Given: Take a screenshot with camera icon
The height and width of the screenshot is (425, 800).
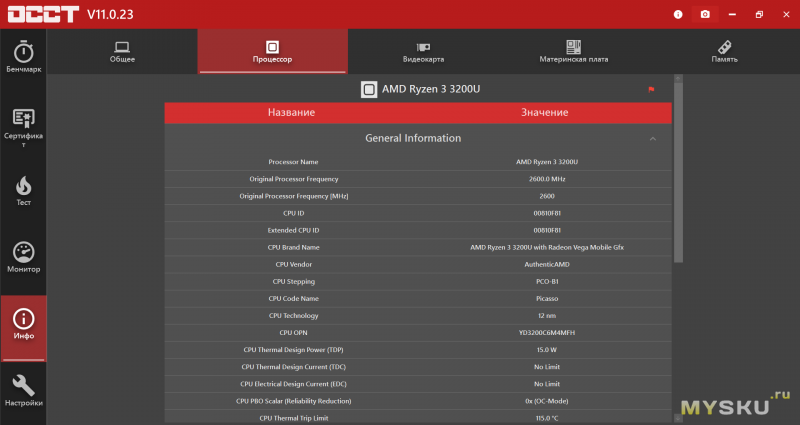Looking at the screenshot, I should [x=705, y=14].
